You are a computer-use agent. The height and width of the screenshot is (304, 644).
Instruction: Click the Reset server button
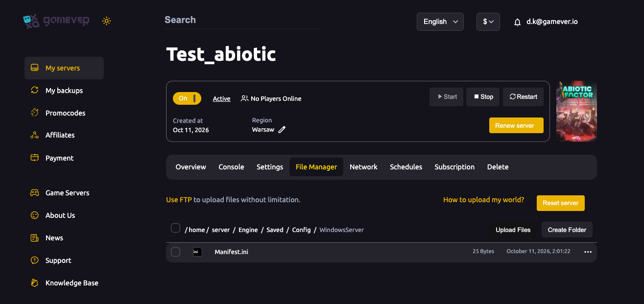point(561,203)
